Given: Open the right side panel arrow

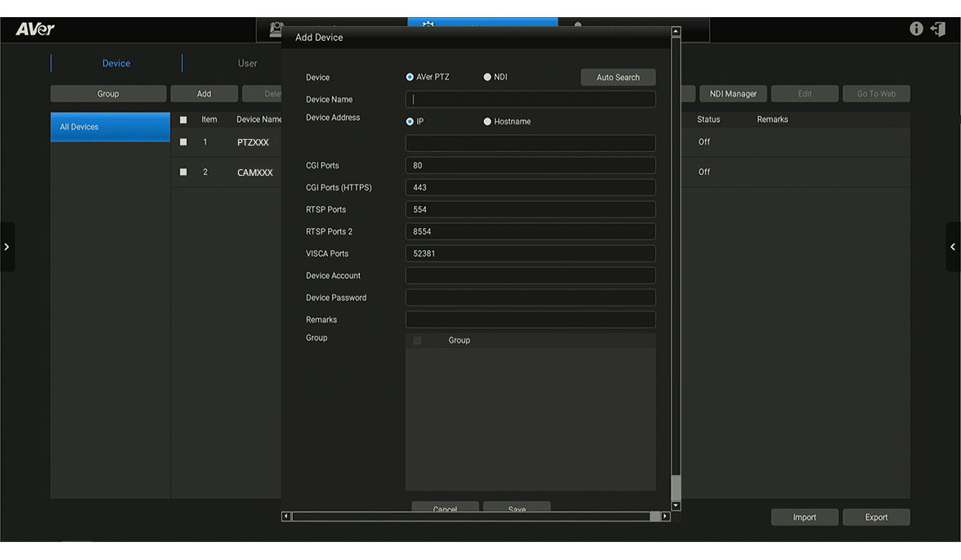Looking at the screenshot, I should [x=953, y=247].
